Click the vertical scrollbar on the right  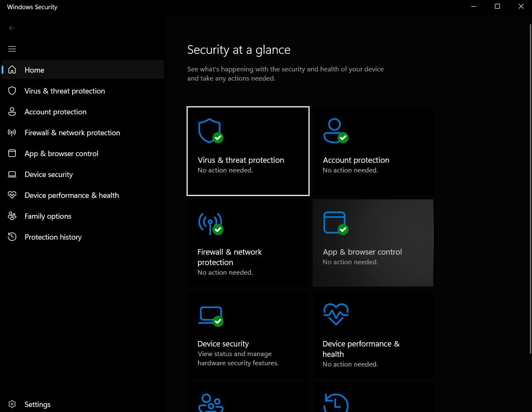(530, 188)
